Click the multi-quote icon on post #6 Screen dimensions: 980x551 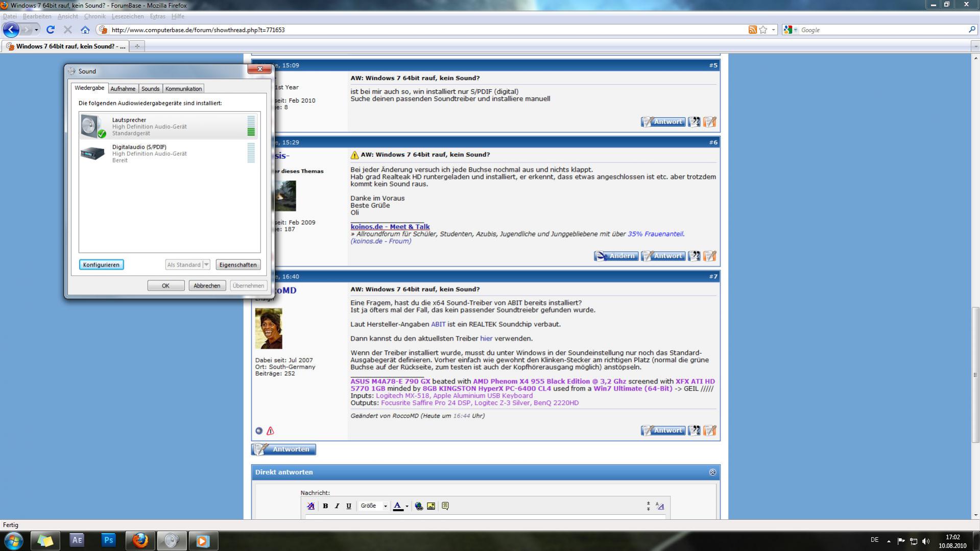[x=694, y=256]
